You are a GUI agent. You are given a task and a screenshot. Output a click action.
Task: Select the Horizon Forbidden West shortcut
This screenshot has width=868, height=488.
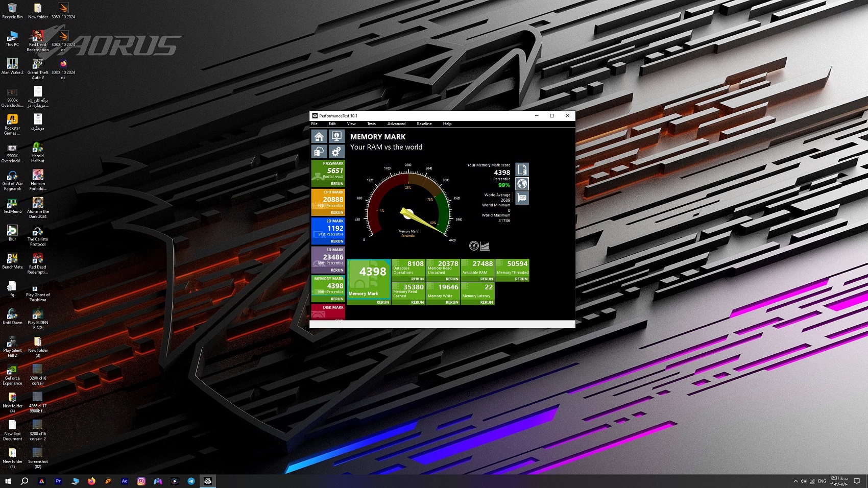[x=38, y=180]
